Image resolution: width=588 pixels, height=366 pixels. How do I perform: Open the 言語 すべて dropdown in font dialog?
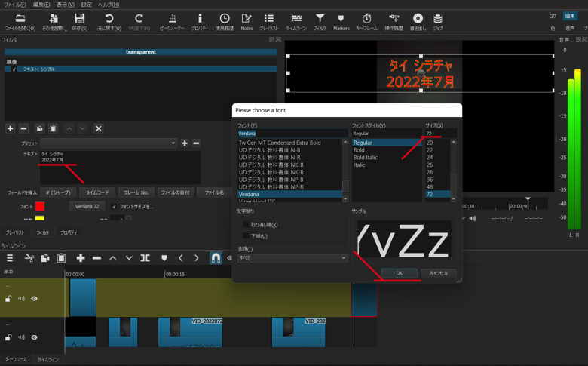(293, 258)
